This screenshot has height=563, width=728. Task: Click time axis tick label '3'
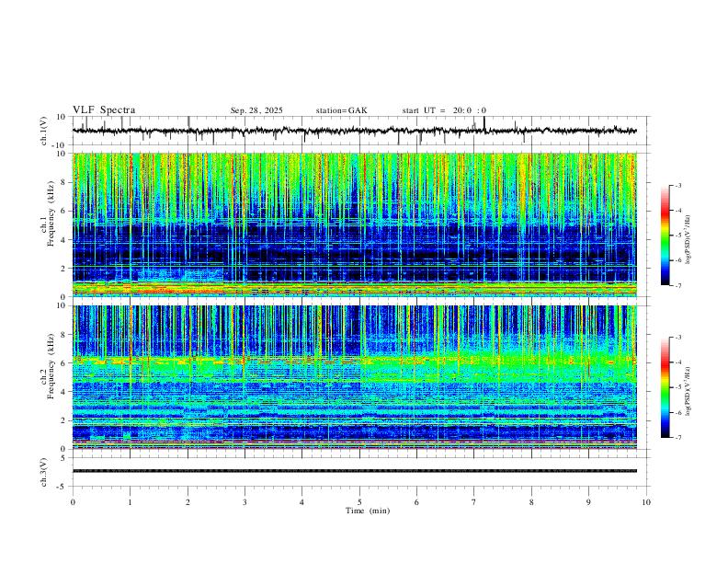coord(245,502)
